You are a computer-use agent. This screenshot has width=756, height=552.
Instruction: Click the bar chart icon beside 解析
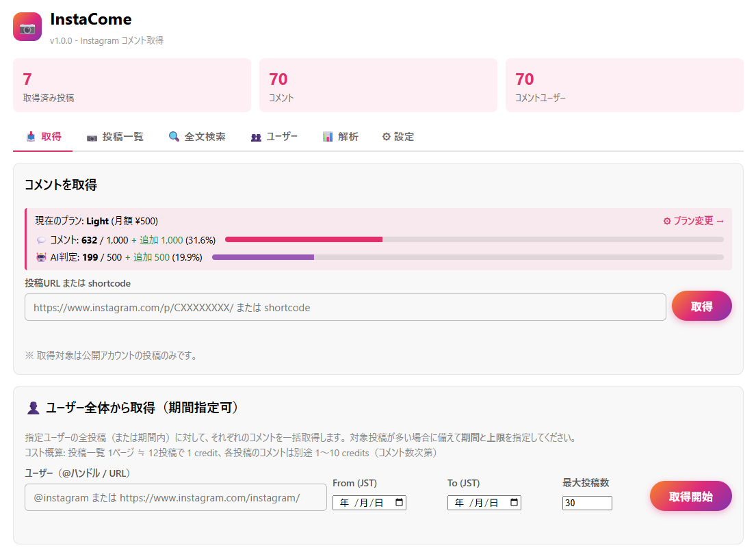(328, 137)
